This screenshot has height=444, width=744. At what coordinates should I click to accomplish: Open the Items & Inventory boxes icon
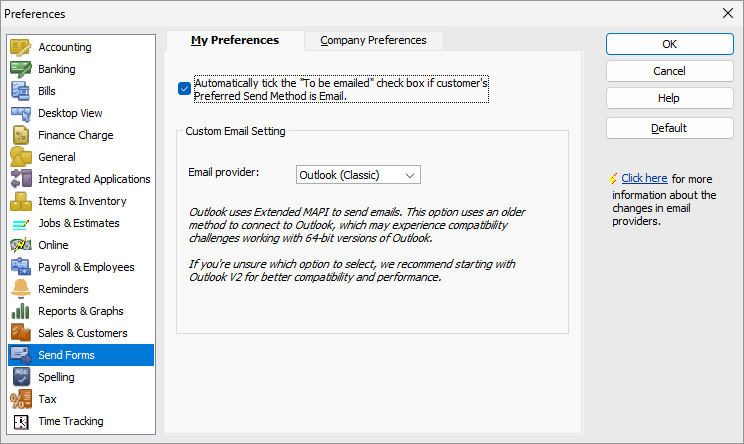(21, 201)
